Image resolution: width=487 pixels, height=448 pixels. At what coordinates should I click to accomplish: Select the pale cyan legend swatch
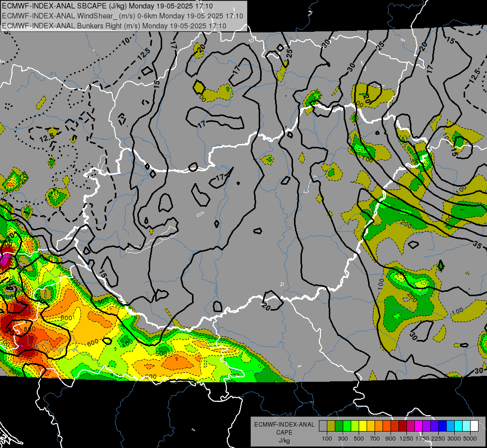tap(467, 426)
